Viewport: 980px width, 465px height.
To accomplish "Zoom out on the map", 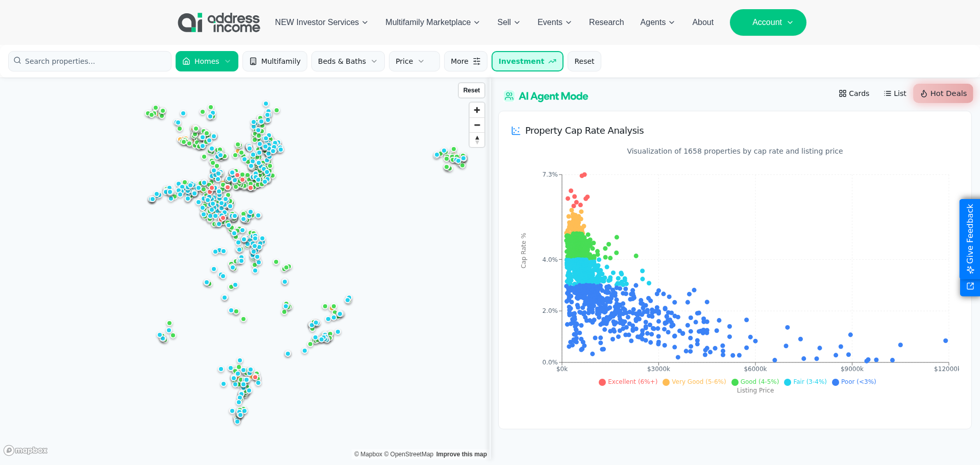I will (477, 125).
